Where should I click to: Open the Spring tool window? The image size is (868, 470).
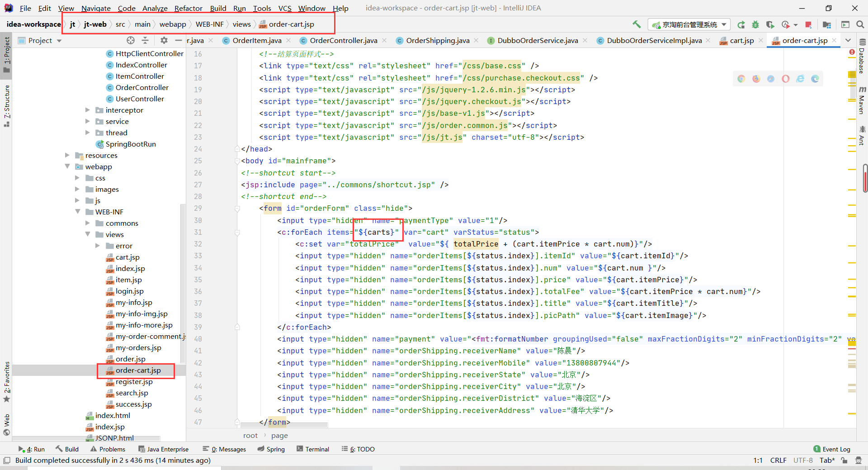(271, 449)
